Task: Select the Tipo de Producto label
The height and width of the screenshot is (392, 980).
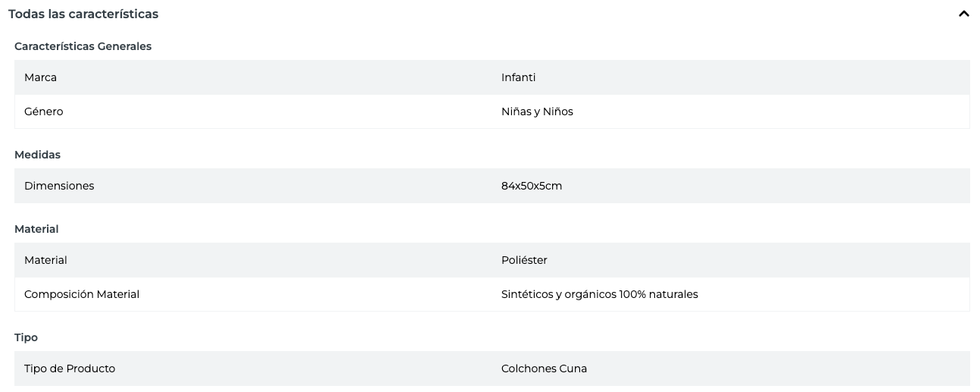Action: (x=70, y=368)
